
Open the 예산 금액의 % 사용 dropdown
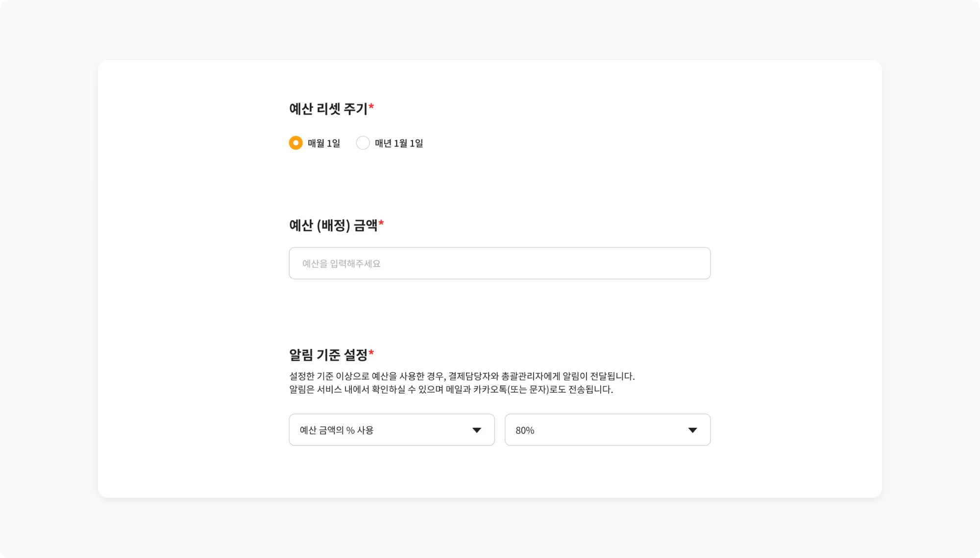pyautogui.click(x=392, y=430)
